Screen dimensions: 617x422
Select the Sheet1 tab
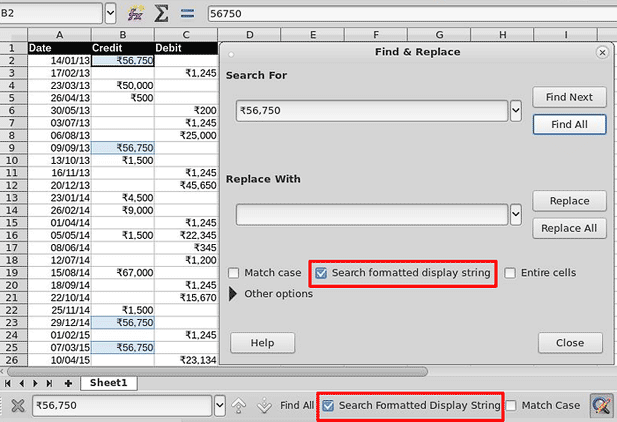coord(109,383)
